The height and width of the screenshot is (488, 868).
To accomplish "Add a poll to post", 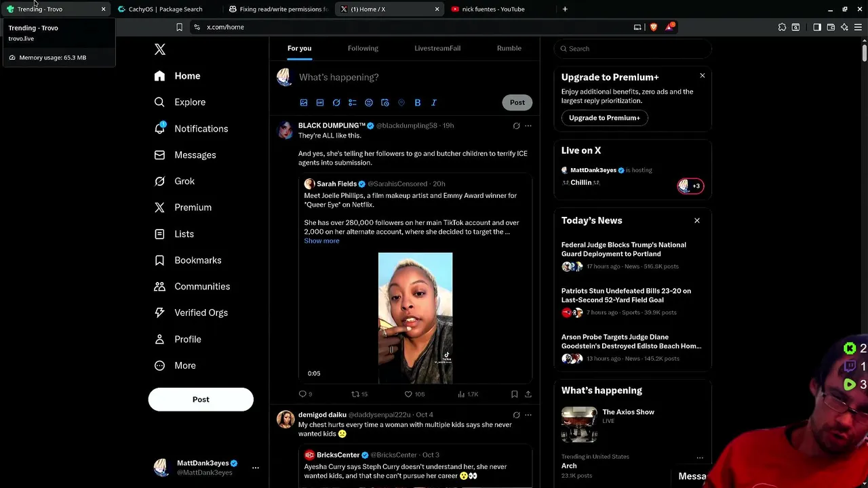I will (353, 102).
